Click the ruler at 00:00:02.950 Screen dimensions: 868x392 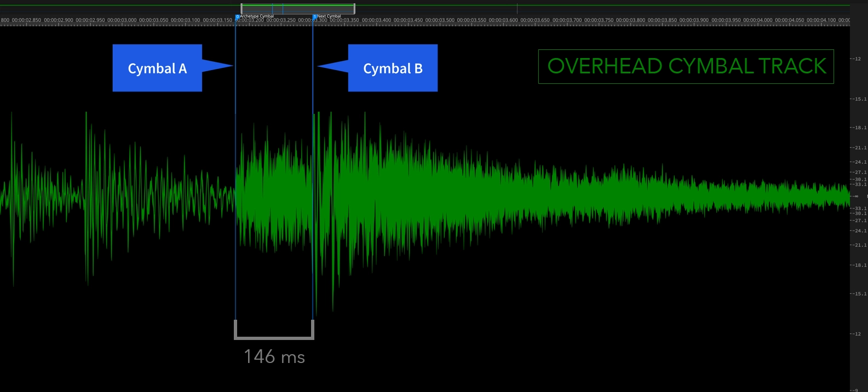click(90, 20)
